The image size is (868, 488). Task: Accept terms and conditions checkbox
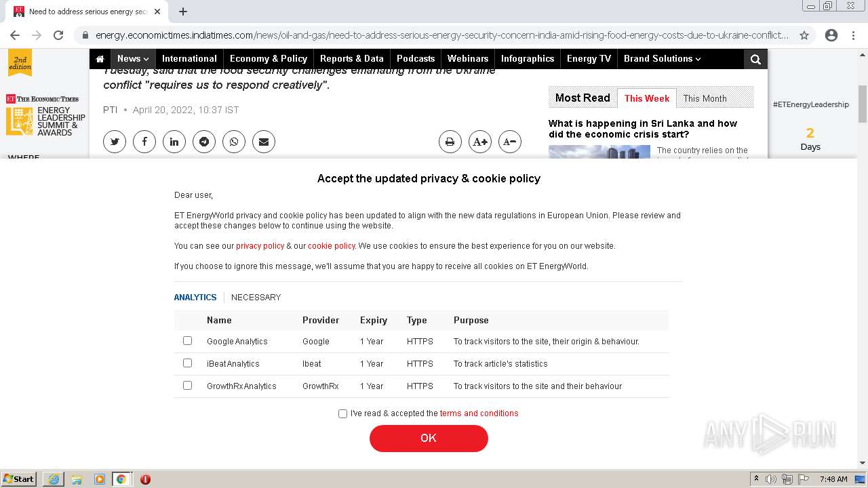(342, 413)
